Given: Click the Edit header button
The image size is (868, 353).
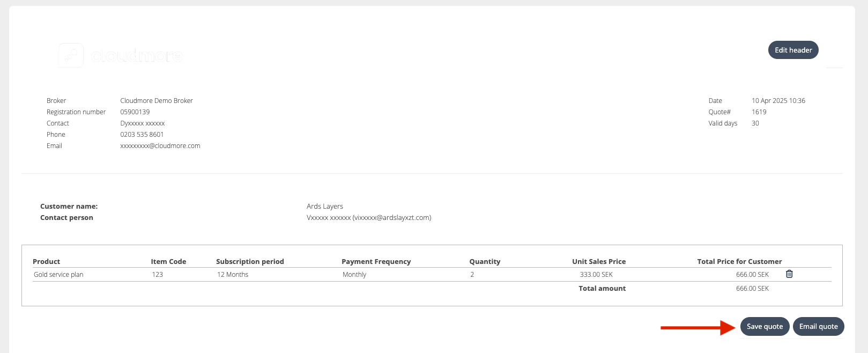Looking at the screenshot, I should 793,50.
